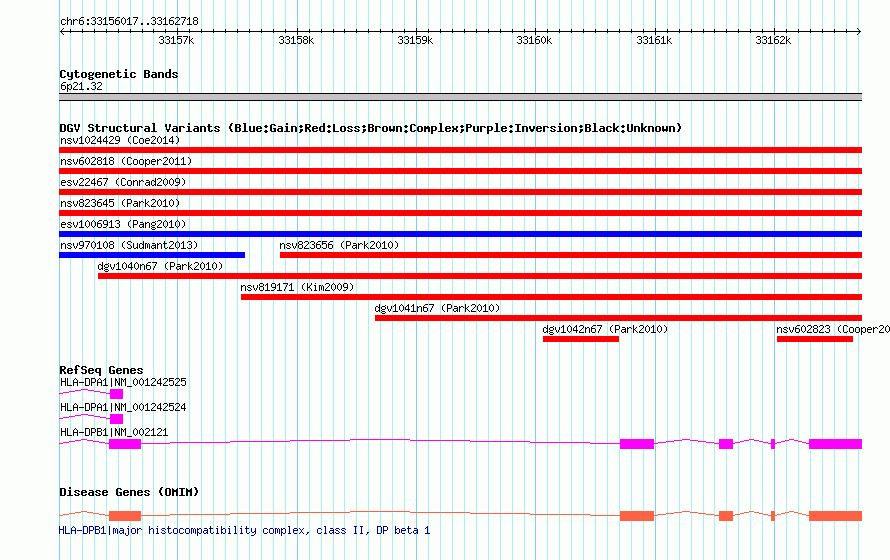This screenshot has width=890, height=560.
Task: Click the nsv819171 (Kim2009) label
Action: click(x=297, y=287)
